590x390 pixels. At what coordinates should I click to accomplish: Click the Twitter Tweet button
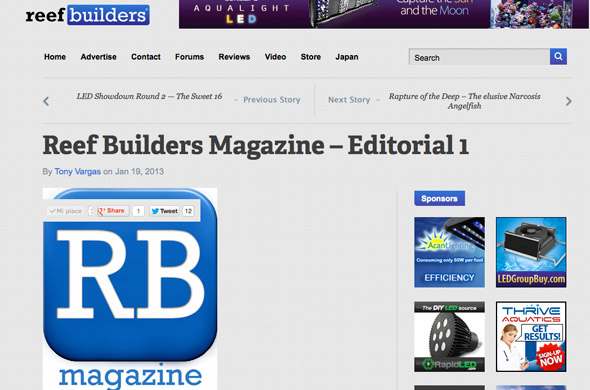164,211
